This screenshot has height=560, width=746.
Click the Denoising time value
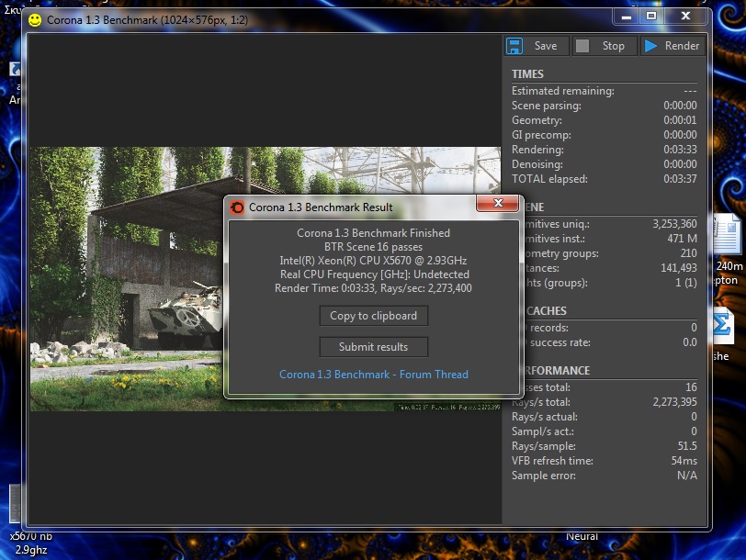[x=680, y=164]
